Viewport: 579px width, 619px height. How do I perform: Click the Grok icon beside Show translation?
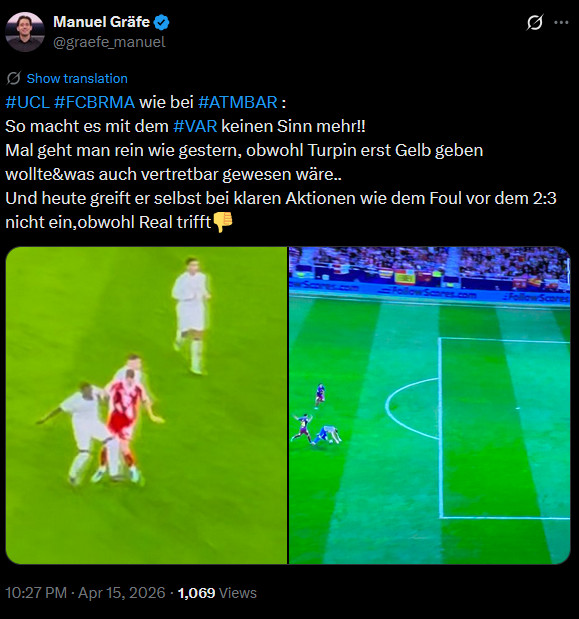click(13, 78)
